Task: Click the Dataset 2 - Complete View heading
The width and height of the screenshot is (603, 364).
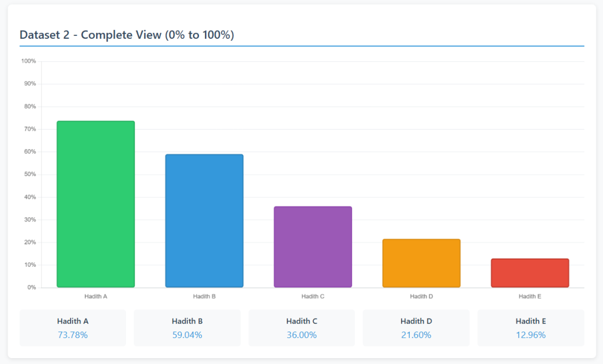Action: (127, 35)
